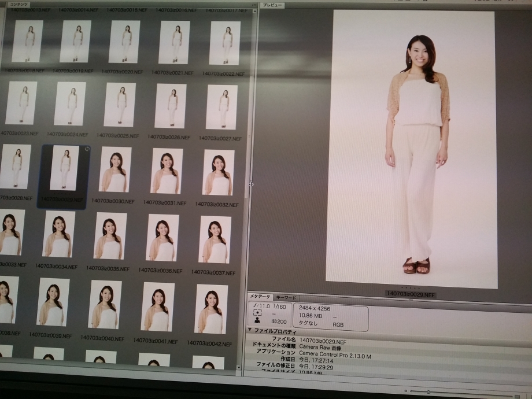532x399 pixels.
Task: Select thumbnail 140703iz0025.NEF
Action: [120, 105]
